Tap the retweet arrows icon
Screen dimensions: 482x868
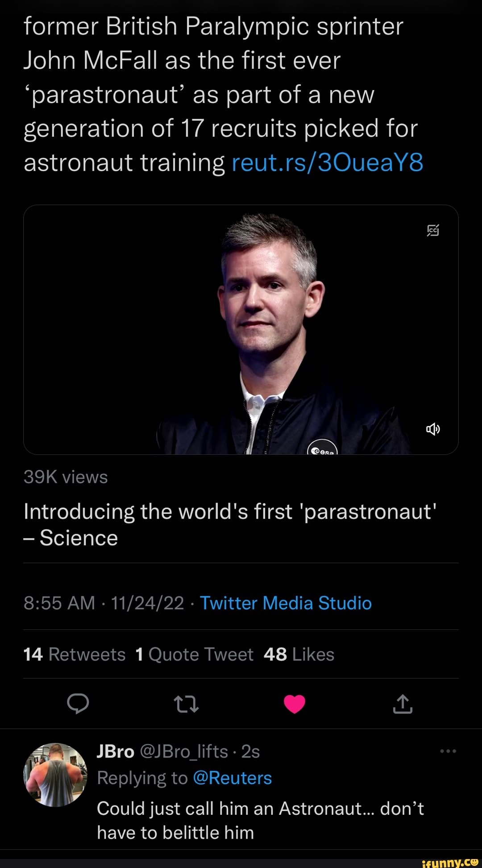[x=186, y=704]
